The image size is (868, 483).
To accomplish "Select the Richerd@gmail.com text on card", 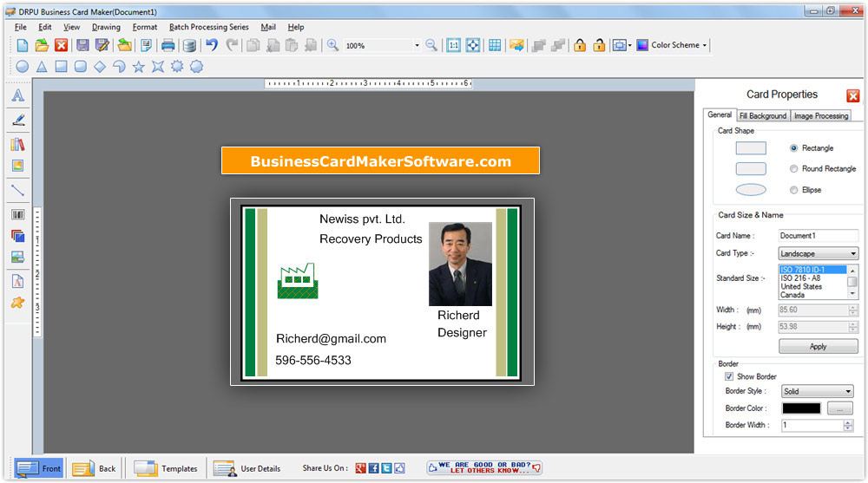I will point(331,338).
